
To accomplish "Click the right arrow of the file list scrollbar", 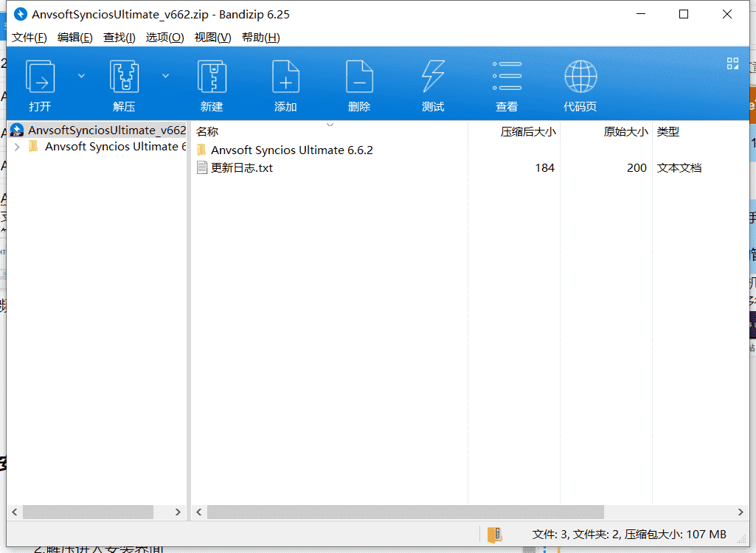I will (x=741, y=512).
